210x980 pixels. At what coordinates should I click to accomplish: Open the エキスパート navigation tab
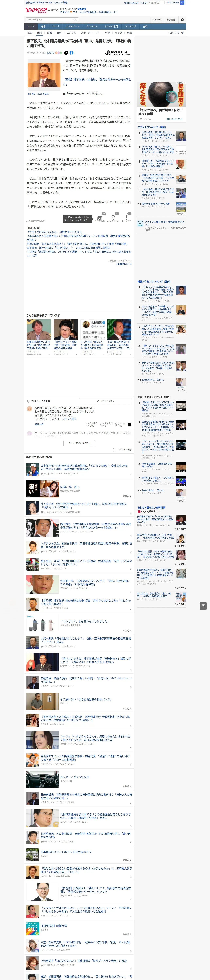coord(72,27)
